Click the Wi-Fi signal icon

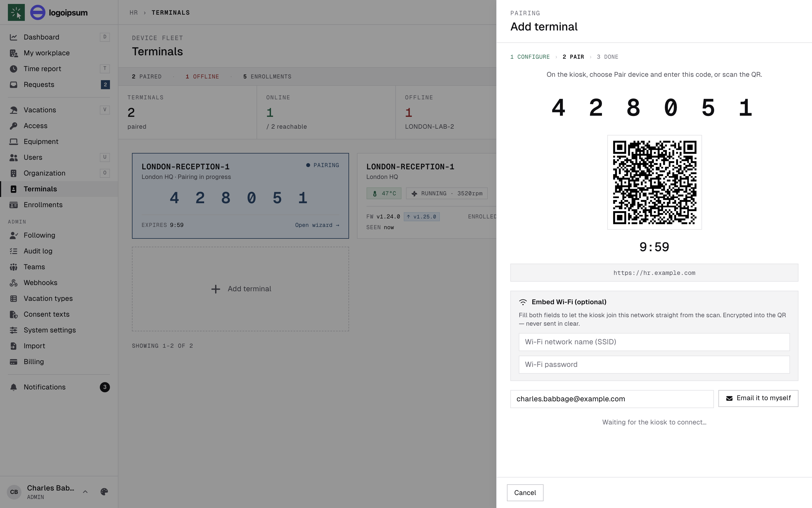tap(523, 302)
